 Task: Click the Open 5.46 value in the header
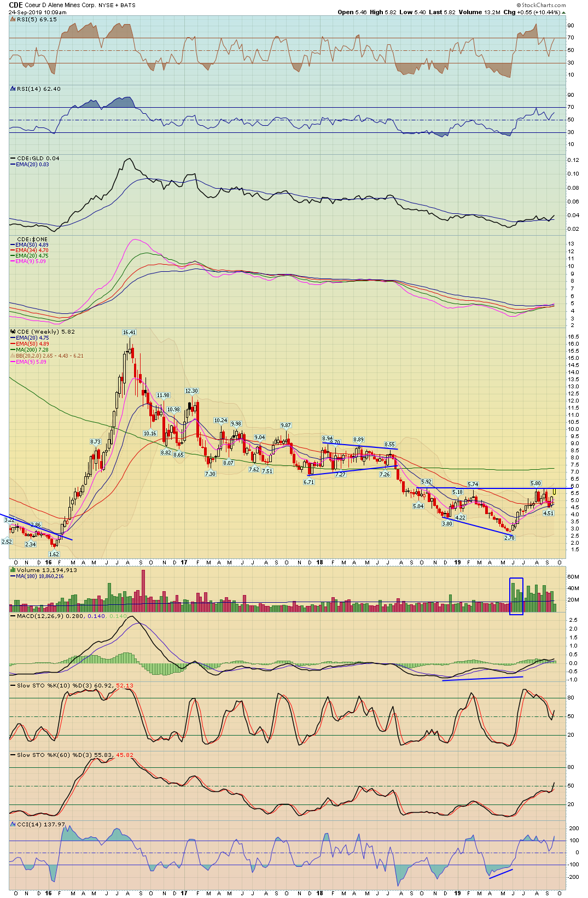pos(352,12)
